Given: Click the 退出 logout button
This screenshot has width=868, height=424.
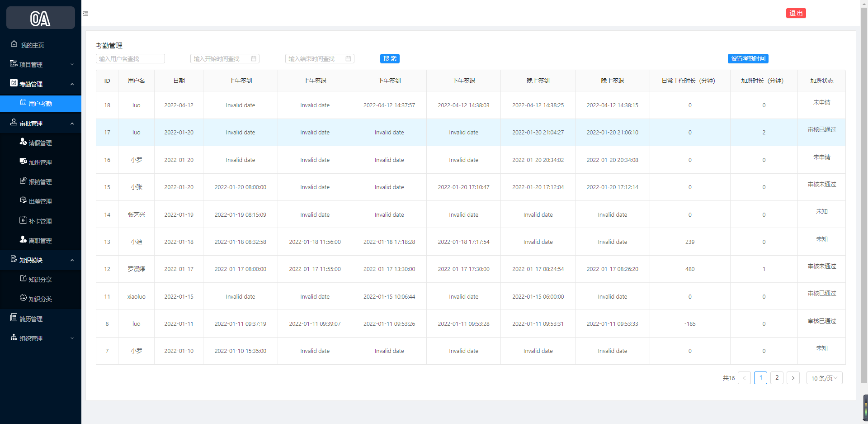Looking at the screenshot, I should point(796,13).
